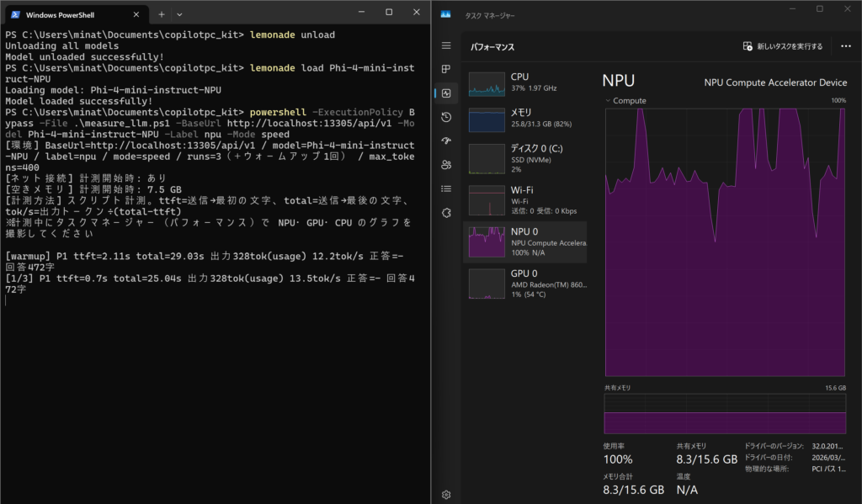This screenshot has height=504, width=862.
Task: Open the Processes page icon in Task Manager
Action: pyautogui.click(x=446, y=69)
